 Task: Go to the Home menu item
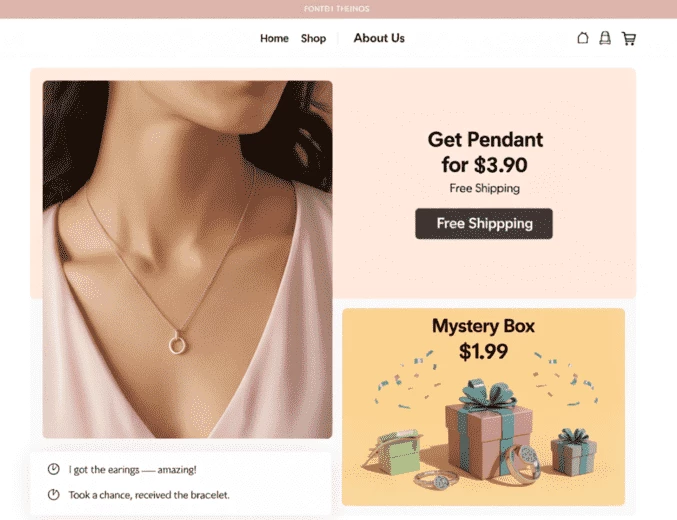(x=274, y=38)
